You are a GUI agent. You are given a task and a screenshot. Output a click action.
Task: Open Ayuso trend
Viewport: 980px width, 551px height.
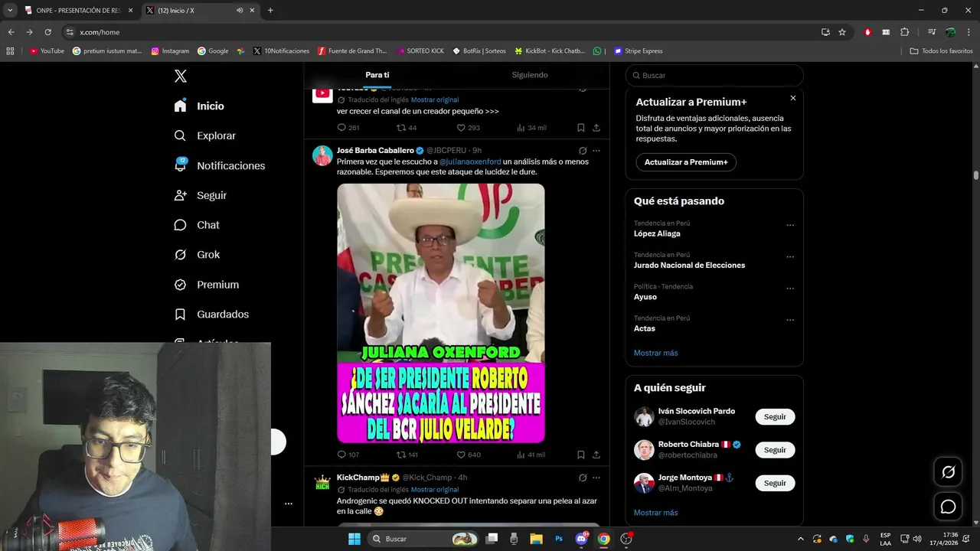pos(645,297)
